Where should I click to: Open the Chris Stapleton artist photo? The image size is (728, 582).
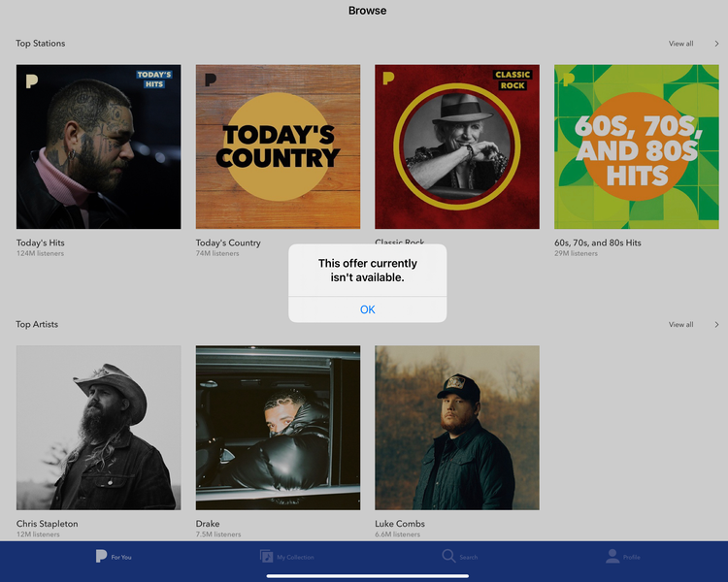pyautogui.click(x=98, y=428)
